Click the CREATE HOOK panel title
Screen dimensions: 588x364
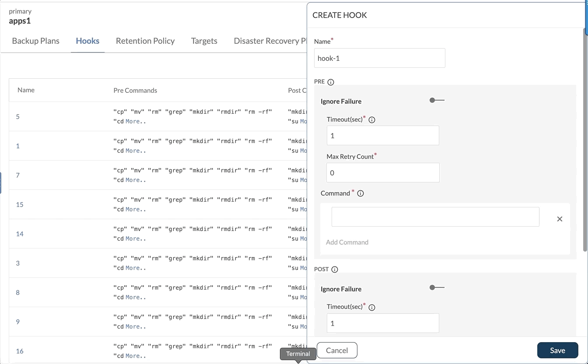[x=339, y=15]
